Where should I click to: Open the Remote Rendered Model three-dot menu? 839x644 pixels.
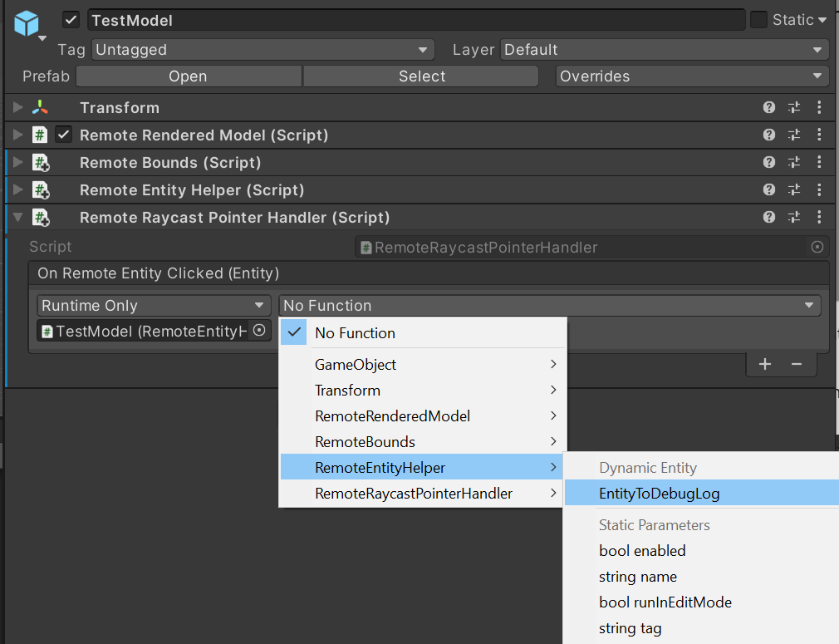[819, 135]
